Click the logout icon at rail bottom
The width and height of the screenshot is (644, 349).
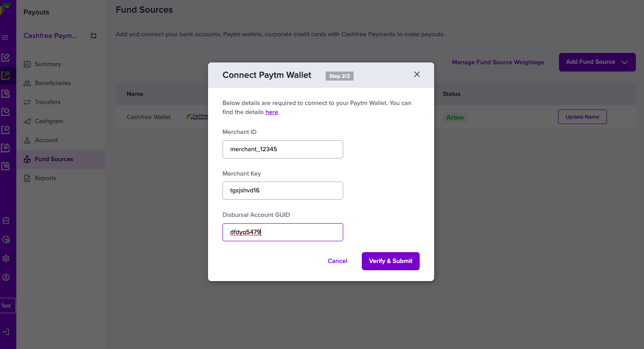(x=6, y=332)
